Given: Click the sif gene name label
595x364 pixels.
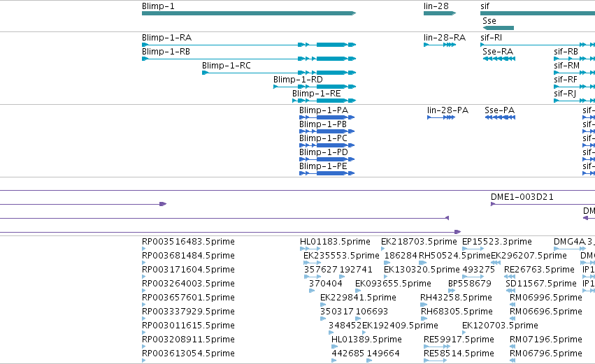Looking at the screenshot, I should click(485, 6).
